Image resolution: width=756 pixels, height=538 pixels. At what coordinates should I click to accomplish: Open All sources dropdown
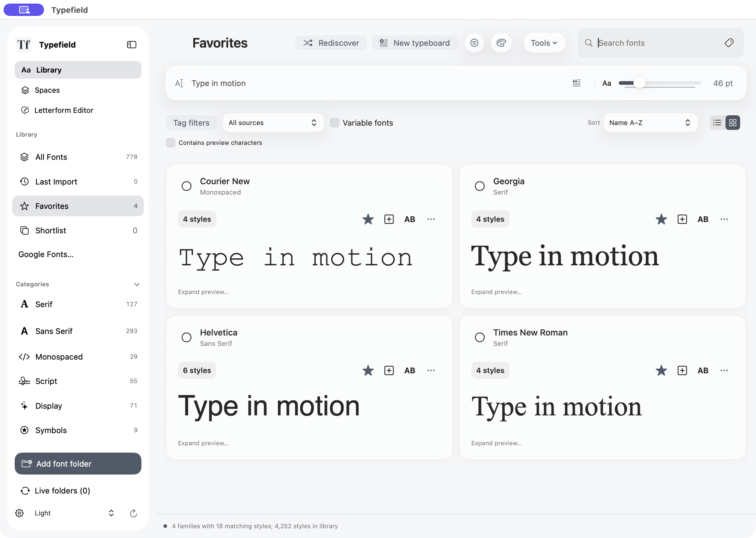pos(273,123)
